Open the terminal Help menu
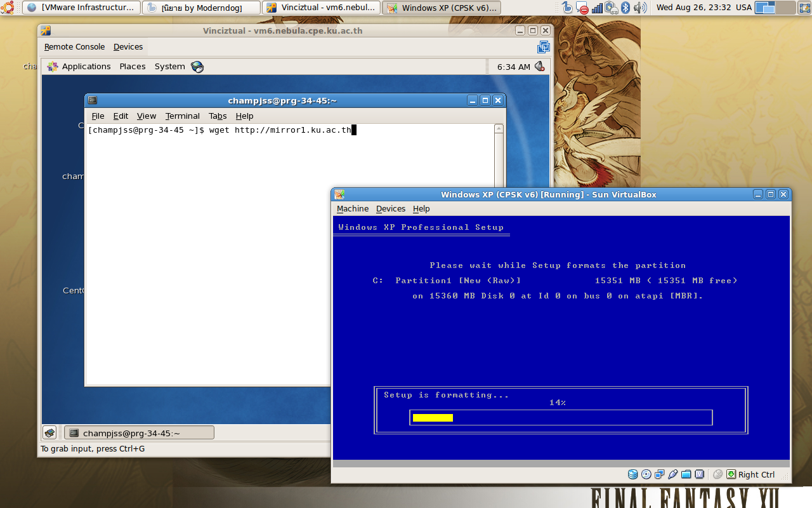The height and width of the screenshot is (508, 812). (244, 116)
